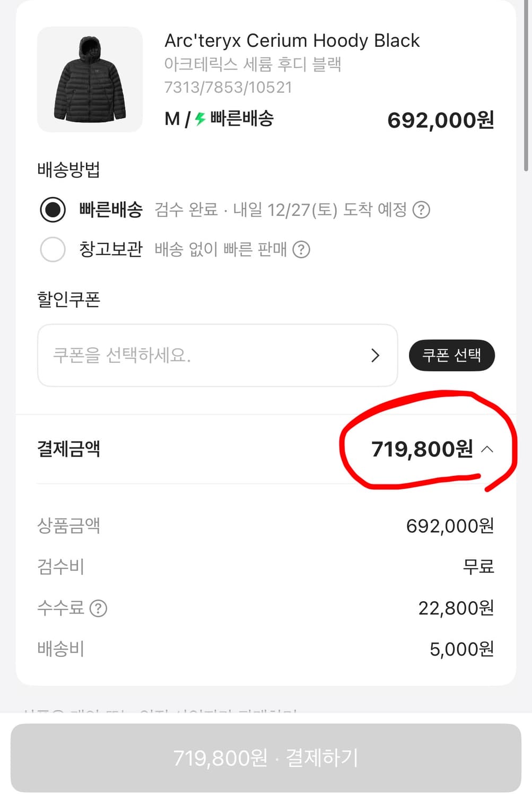Tap the 22,800원 fee amount
The height and width of the screenshot is (796, 532).
(456, 608)
